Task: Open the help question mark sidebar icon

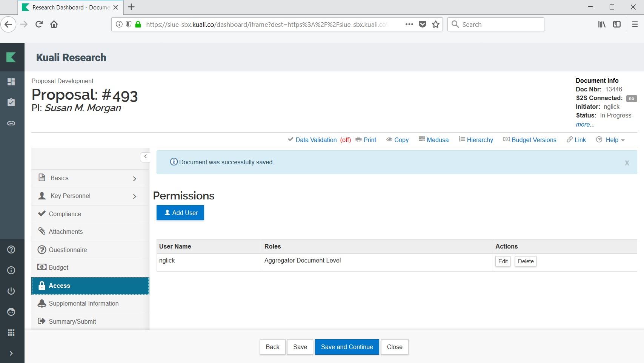Action: 11,250
